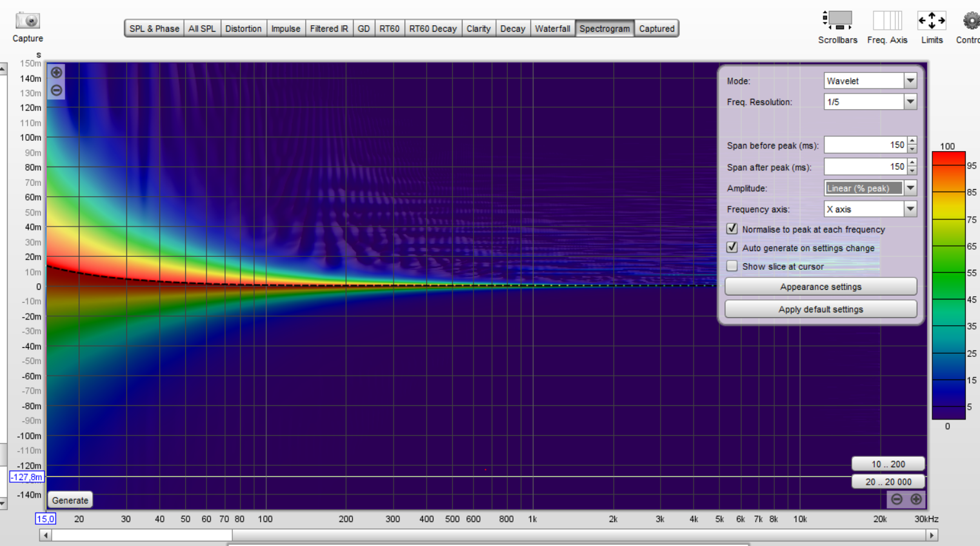The image size is (980, 546).
Task: Zoom in horizontal axis at bottom right
Action: coord(916,499)
